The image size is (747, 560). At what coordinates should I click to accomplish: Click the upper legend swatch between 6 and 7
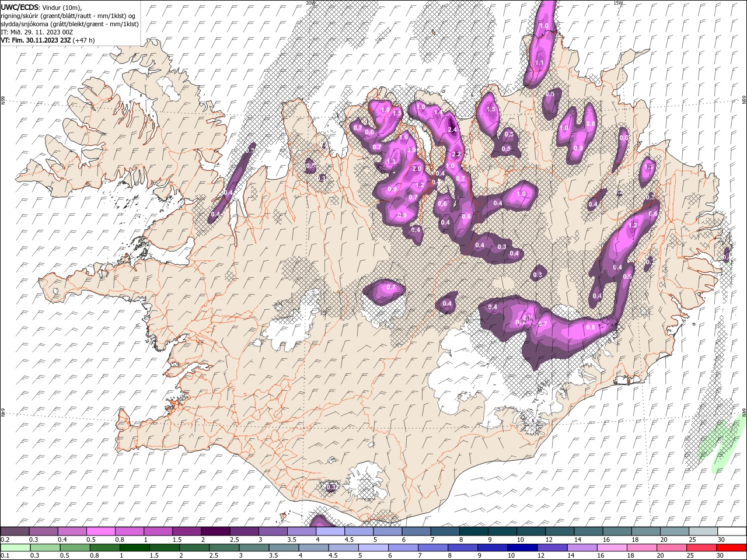416,531
